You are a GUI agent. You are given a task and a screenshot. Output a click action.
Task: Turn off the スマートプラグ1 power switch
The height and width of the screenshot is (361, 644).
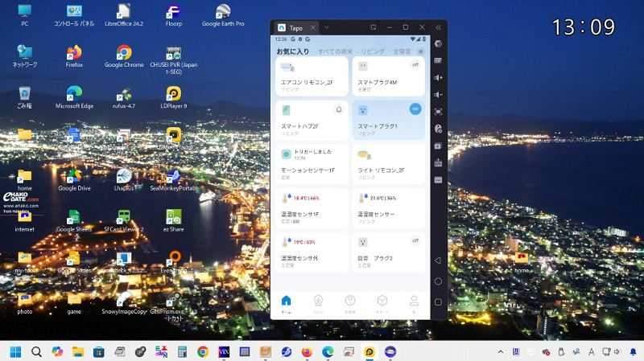415,109
